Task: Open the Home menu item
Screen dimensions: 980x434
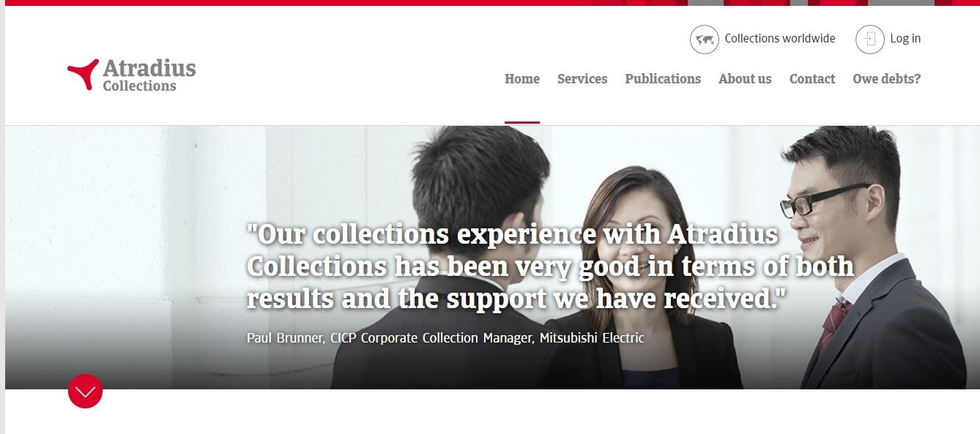Action: pos(522,79)
